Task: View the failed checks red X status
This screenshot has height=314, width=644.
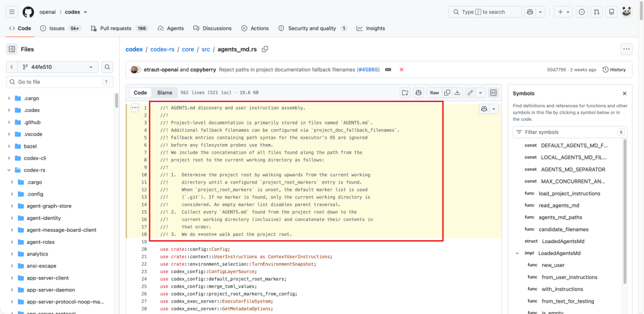Action: coord(401,70)
